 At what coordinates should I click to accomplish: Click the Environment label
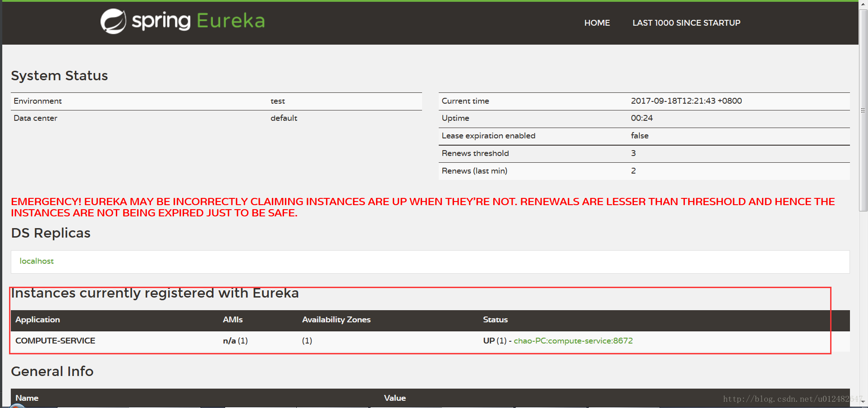click(38, 101)
